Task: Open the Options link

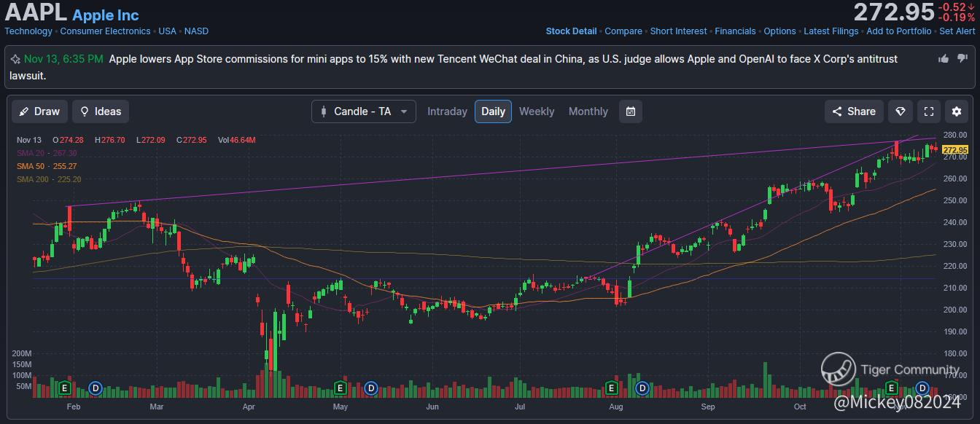Action: (779, 31)
